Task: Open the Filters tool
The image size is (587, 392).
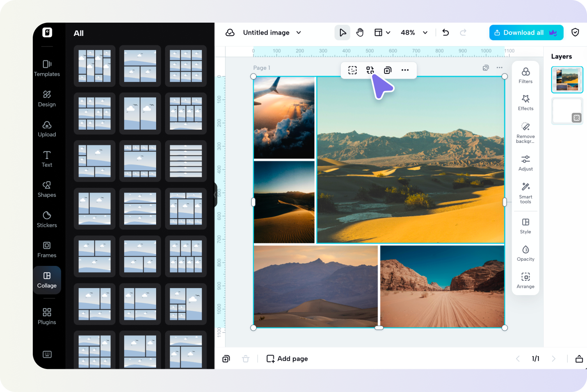Action: [525, 75]
